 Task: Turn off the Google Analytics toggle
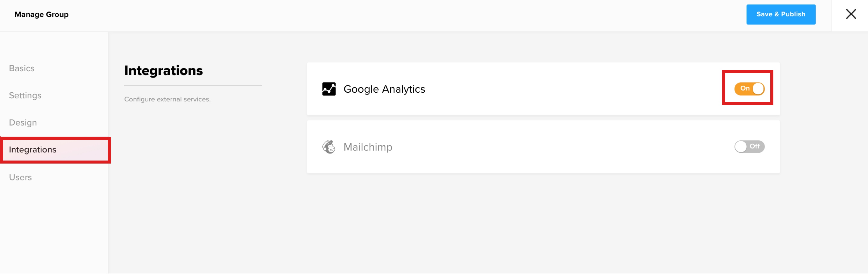[x=749, y=89]
